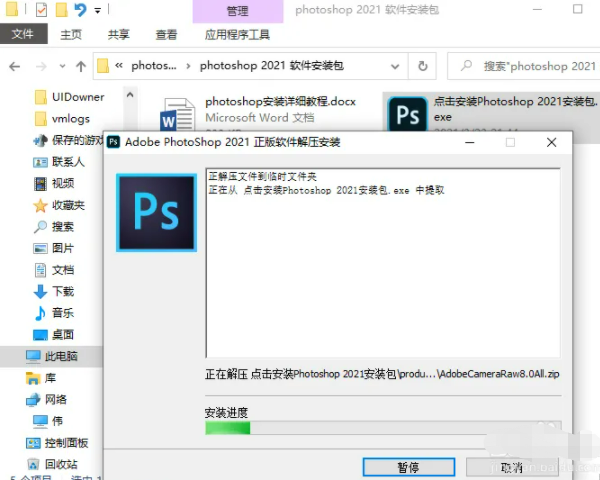
Task: Select photoshop安装详细教程.docx file
Action: 280,101
